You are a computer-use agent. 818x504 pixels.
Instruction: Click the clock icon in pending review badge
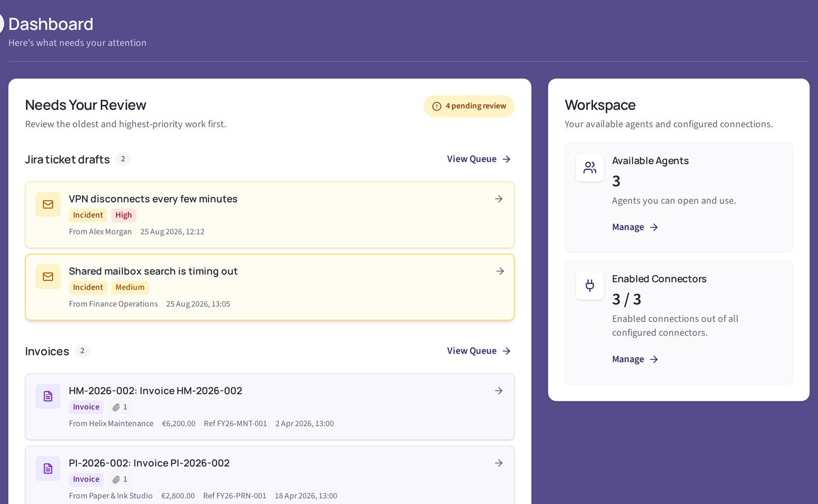point(437,106)
